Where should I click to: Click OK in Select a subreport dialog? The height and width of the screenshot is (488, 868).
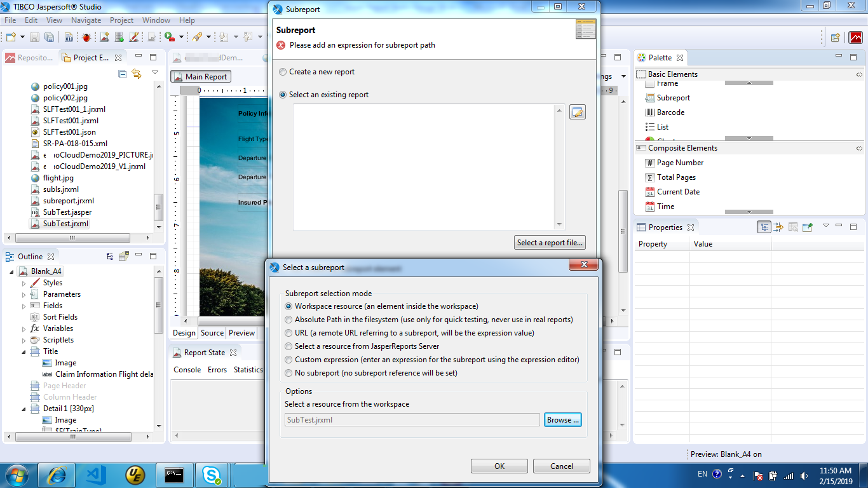(499, 466)
